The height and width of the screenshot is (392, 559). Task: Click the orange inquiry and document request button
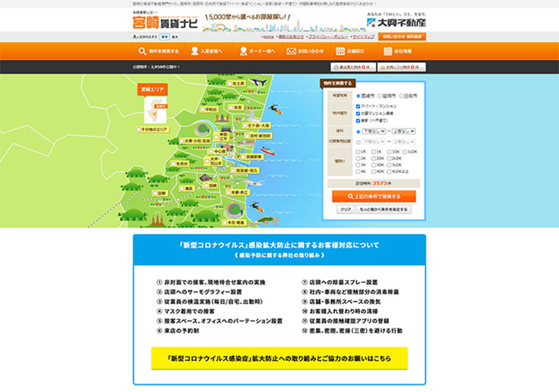pos(402,36)
